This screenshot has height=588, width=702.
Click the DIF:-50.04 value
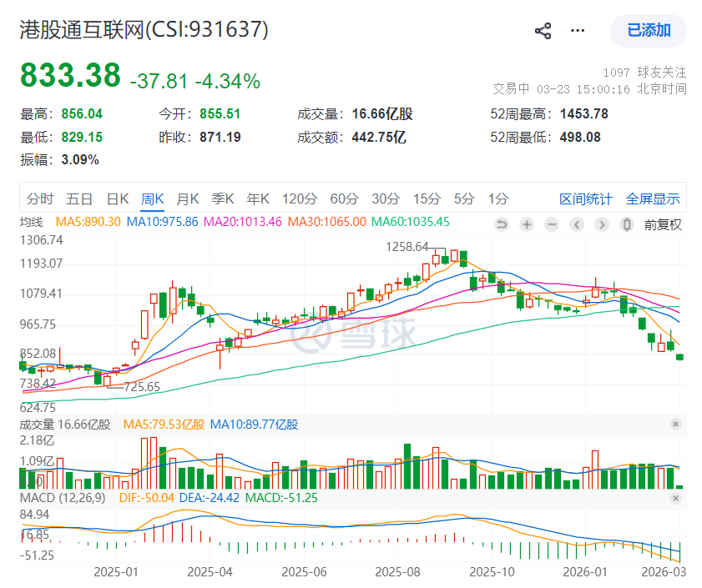[146, 498]
